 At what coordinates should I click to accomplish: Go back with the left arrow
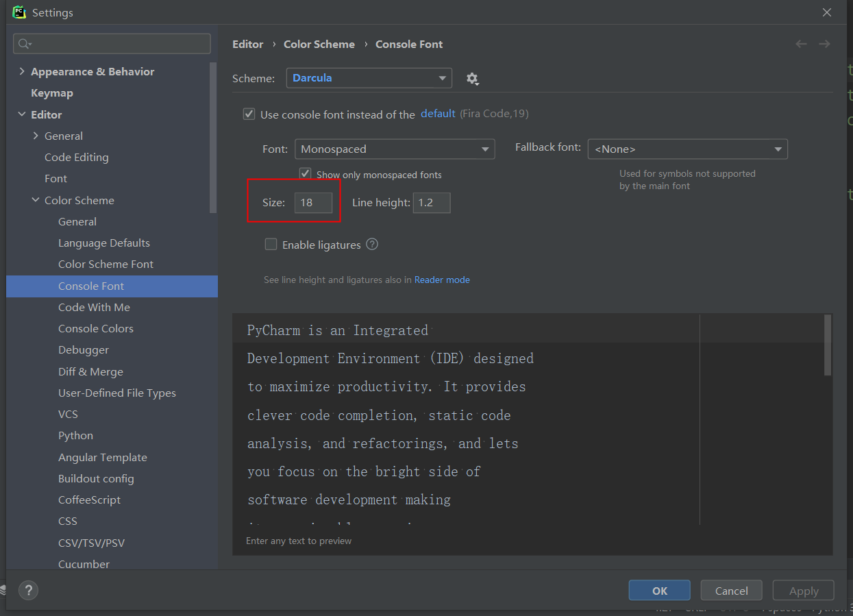tap(801, 44)
